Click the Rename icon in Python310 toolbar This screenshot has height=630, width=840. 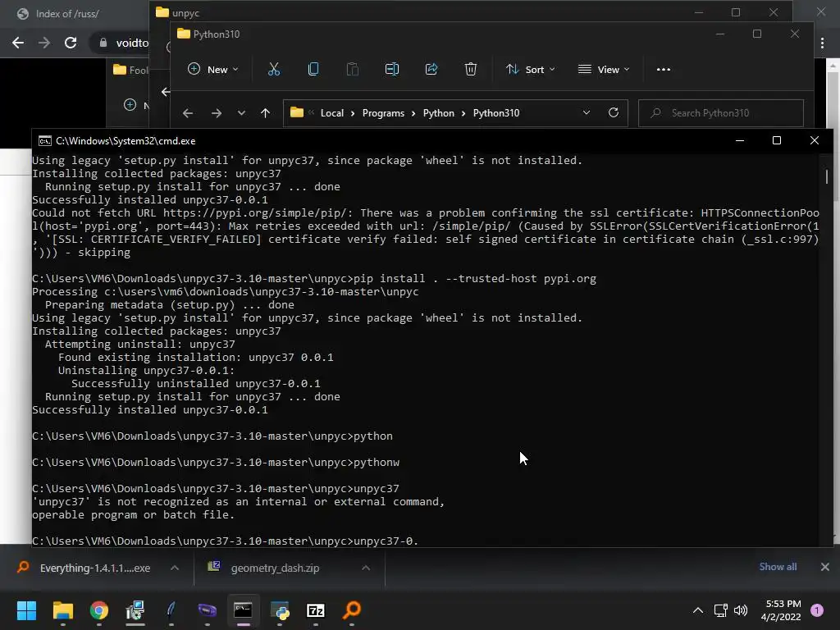coord(392,69)
